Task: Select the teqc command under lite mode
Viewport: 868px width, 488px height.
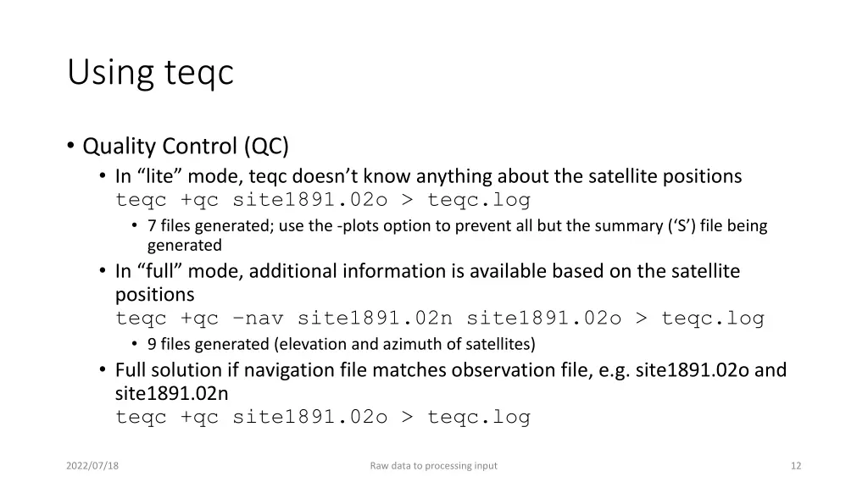Action: click(322, 200)
